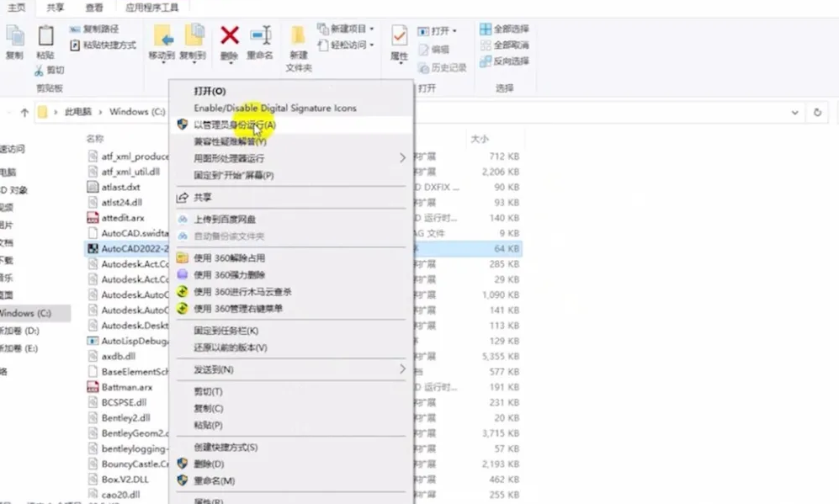Image resolution: width=839 pixels, height=504 pixels.
Task: Click Windows (C:) in address breadcrumb
Action: tap(137, 112)
